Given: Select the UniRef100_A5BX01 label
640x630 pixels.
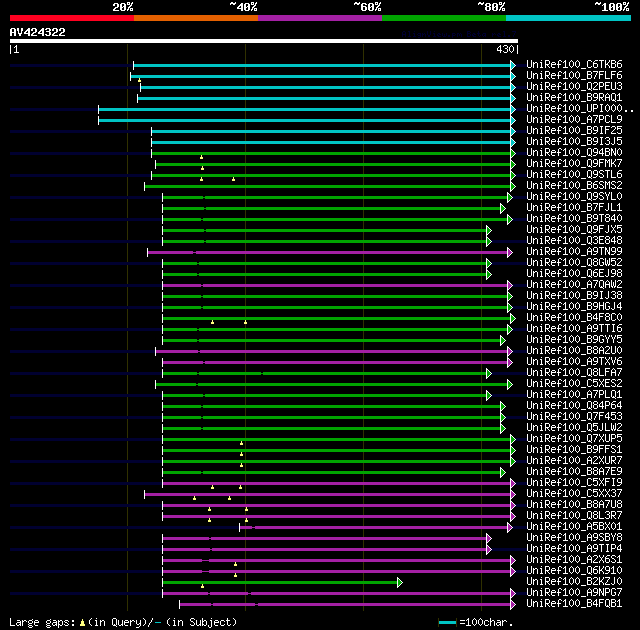Looking at the screenshot, I should (x=574, y=527).
